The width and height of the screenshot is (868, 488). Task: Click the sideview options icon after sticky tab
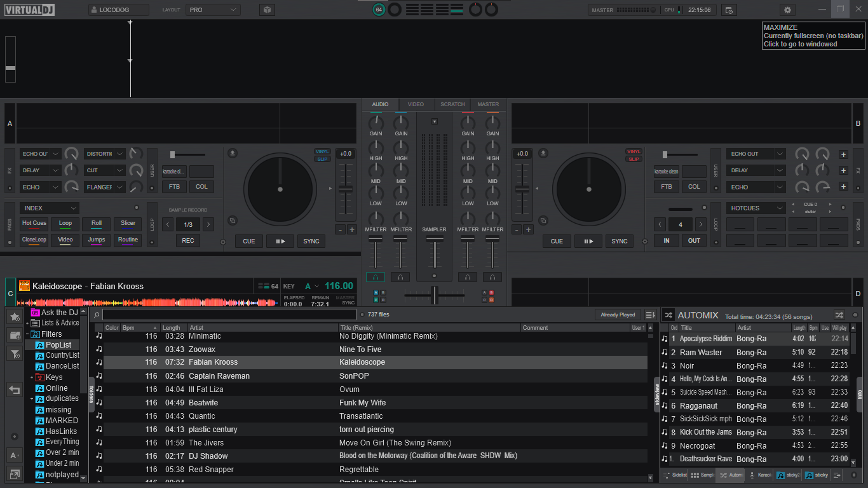(837, 475)
